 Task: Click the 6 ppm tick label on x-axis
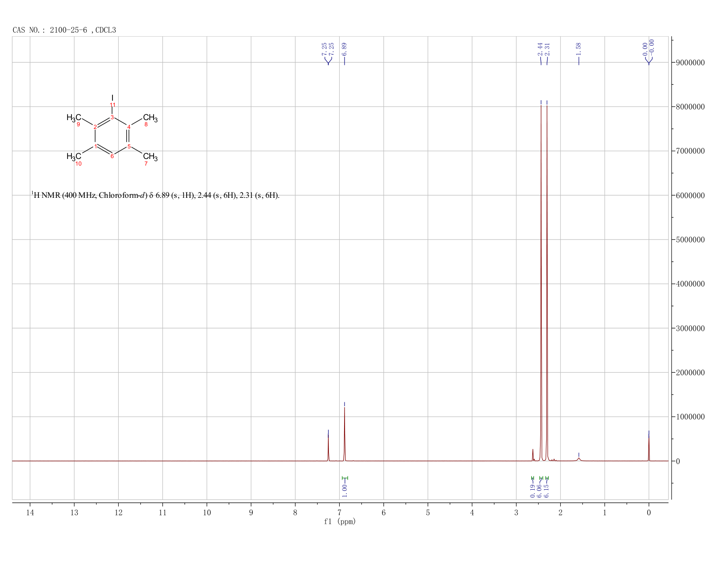[x=383, y=512]
